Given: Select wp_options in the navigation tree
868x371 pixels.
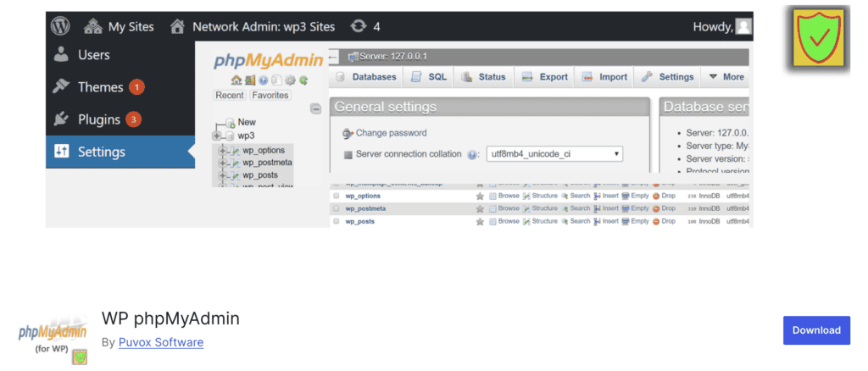Looking at the screenshot, I should (264, 150).
